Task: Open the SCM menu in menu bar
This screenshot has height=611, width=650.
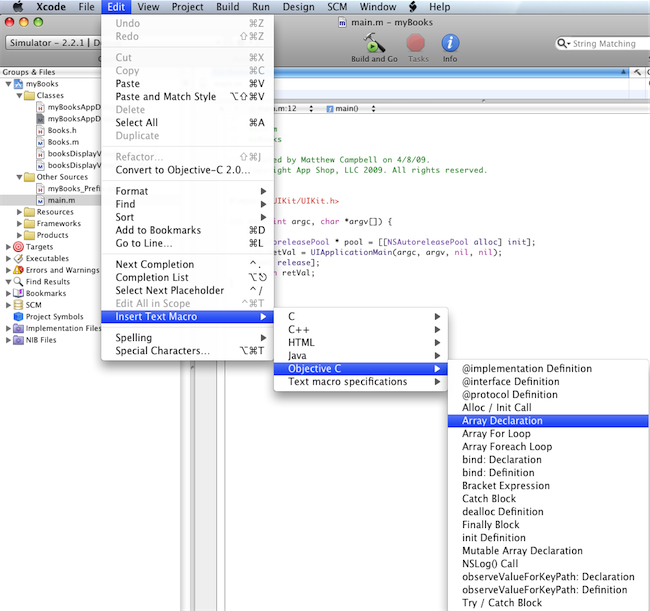Action: click(x=337, y=7)
